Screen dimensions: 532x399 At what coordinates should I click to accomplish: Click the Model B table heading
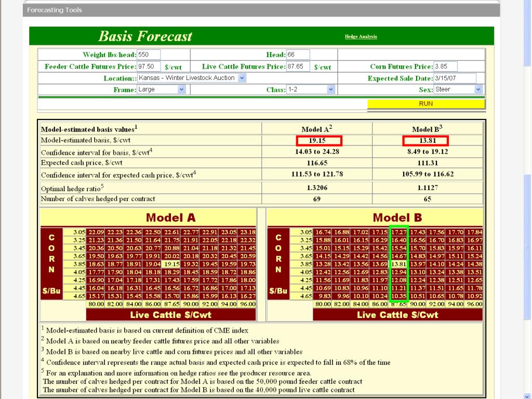(x=397, y=218)
